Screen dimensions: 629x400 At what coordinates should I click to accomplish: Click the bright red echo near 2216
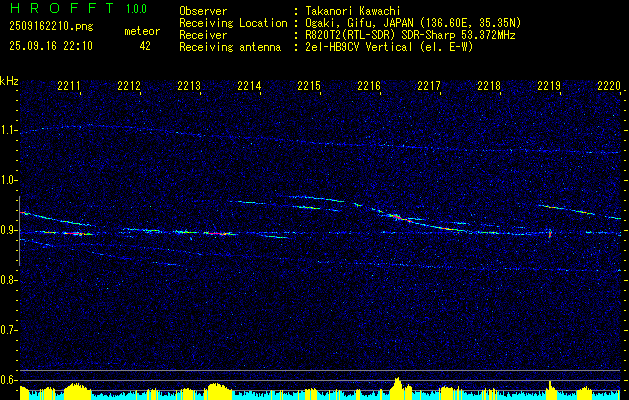397,218
